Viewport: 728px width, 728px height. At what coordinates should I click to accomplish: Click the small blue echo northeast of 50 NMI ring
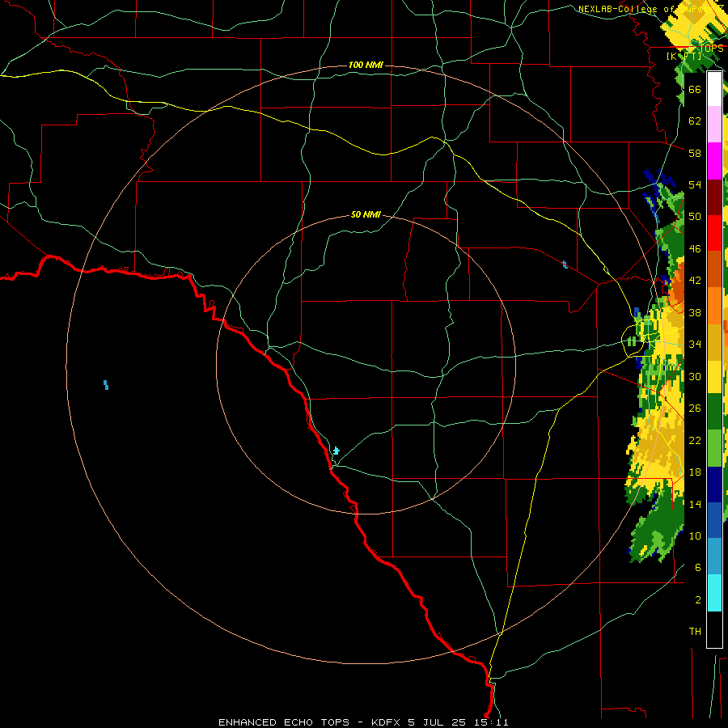point(564,265)
